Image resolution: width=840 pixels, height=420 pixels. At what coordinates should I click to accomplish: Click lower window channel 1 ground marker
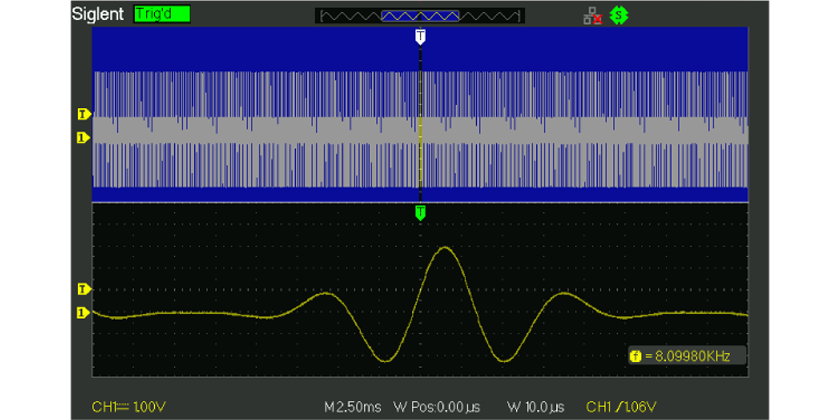84,313
